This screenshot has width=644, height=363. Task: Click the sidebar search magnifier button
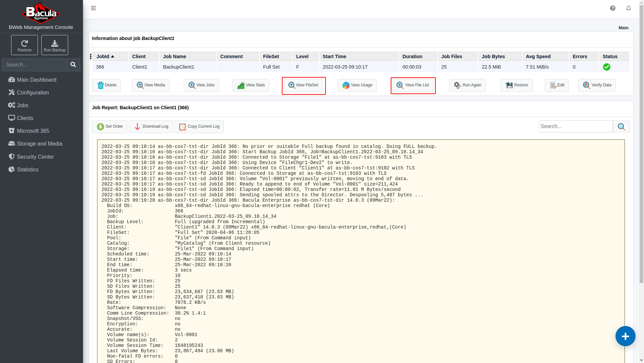73,65
